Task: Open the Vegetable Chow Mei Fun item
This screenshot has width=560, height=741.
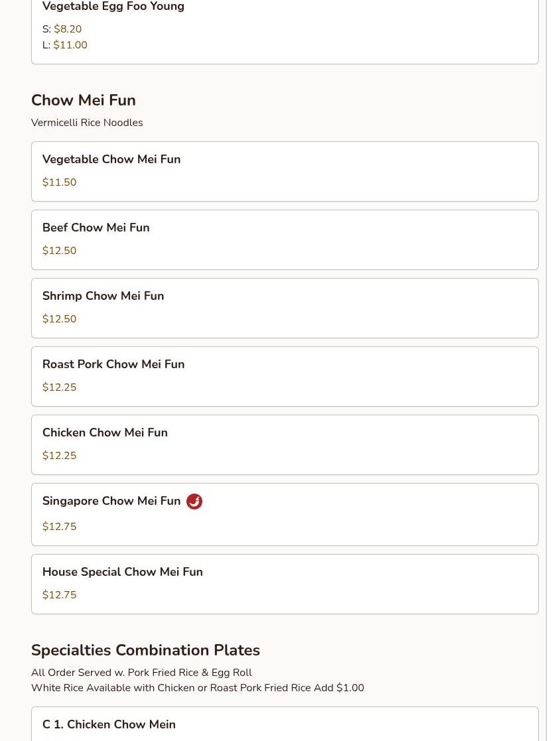Action: point(284,171)
